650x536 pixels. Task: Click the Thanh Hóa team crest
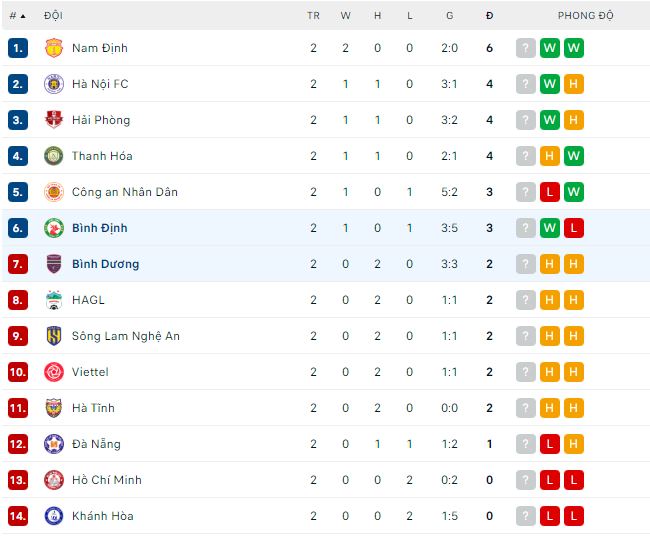click(x=54, y=156)
